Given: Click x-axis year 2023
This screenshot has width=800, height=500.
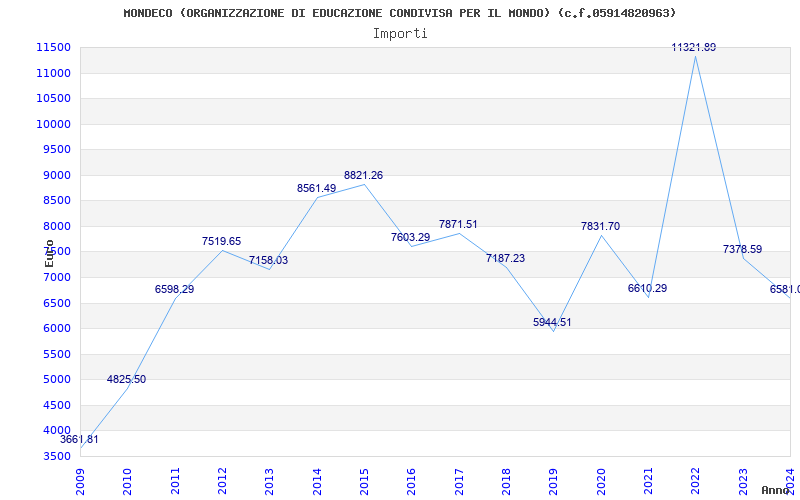Looking at the screenshot, I should click(x=743, y=482).
